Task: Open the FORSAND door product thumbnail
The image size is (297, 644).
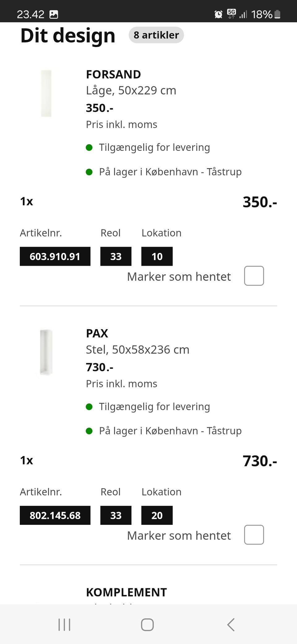Action: pos(46,93)
